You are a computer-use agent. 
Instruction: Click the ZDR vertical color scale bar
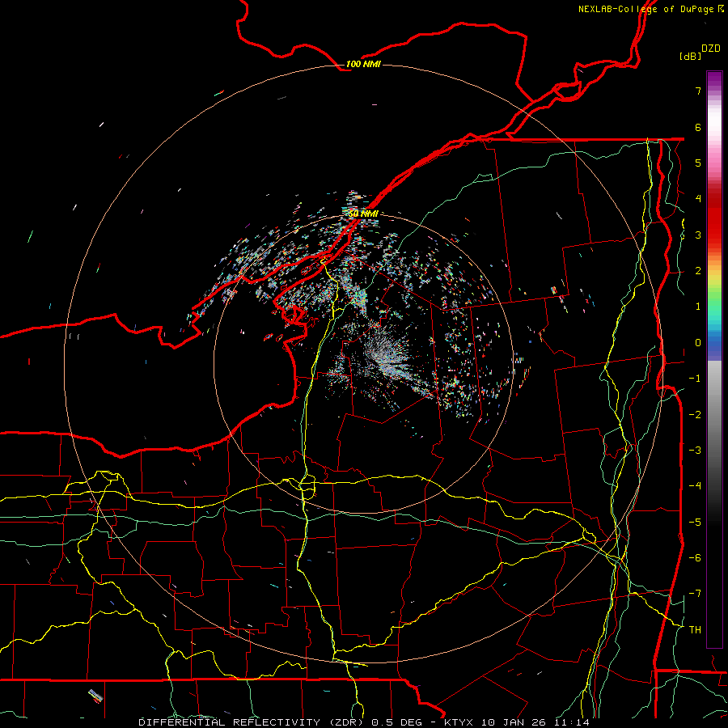(714, 360)
